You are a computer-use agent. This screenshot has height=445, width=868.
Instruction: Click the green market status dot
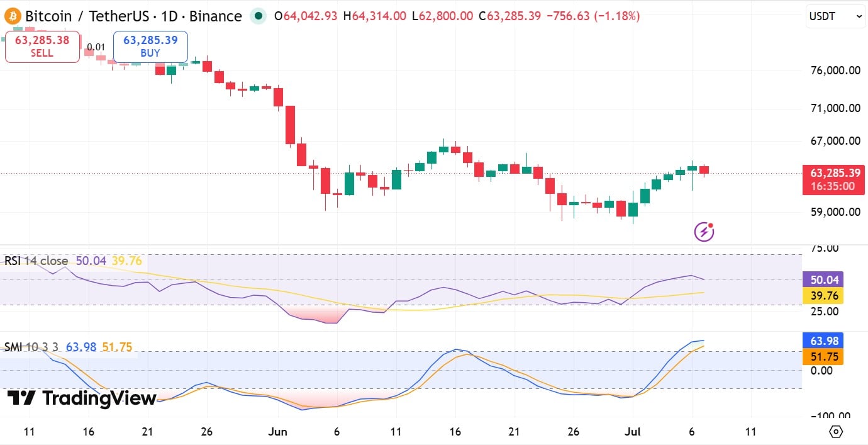pyautogui.click(x=258, y=16)
